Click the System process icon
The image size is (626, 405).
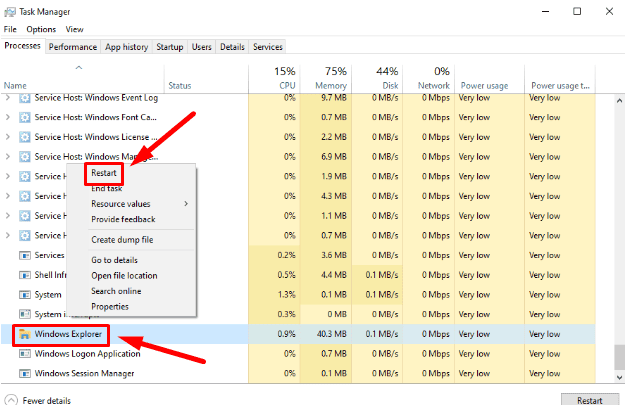click(x=25, y=295)
